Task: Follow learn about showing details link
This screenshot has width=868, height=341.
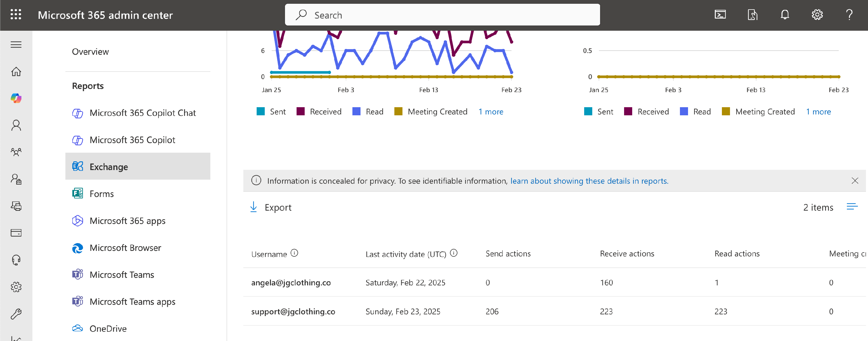Action: [589, 181]
